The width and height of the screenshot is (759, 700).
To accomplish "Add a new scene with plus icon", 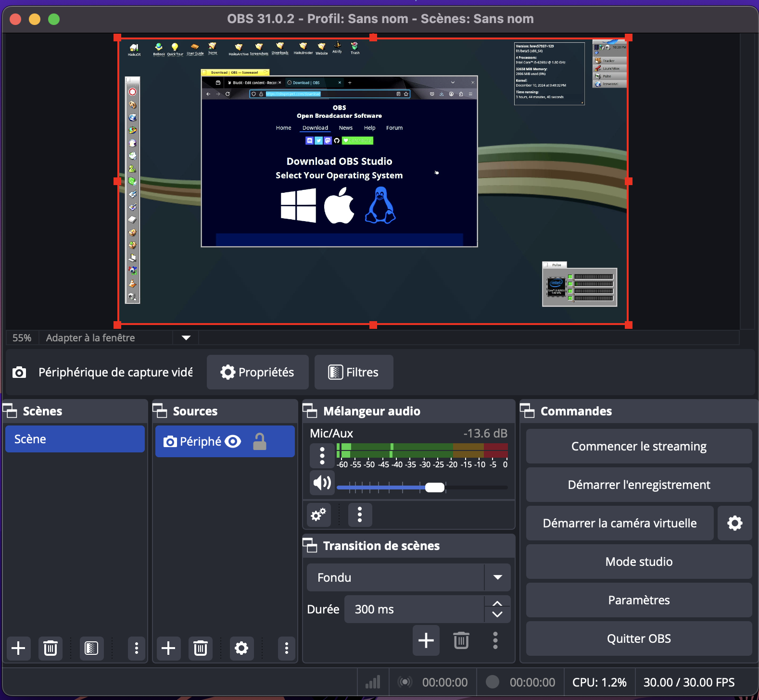I will click(x=18, y=648).
